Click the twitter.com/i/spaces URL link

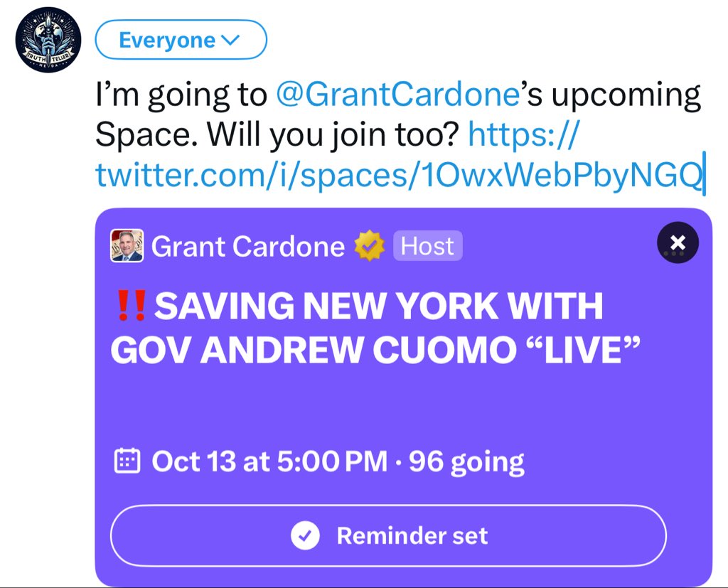pyautogui.click(x=398, y=175)
